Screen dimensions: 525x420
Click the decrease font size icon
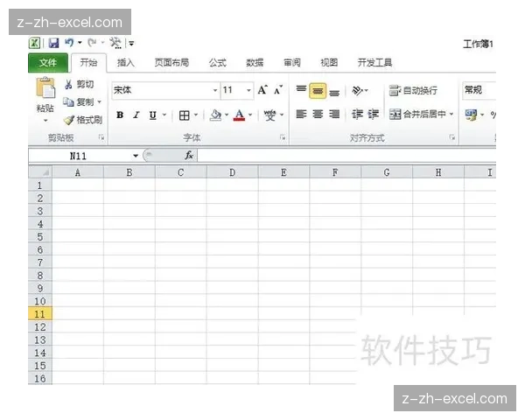278,90
